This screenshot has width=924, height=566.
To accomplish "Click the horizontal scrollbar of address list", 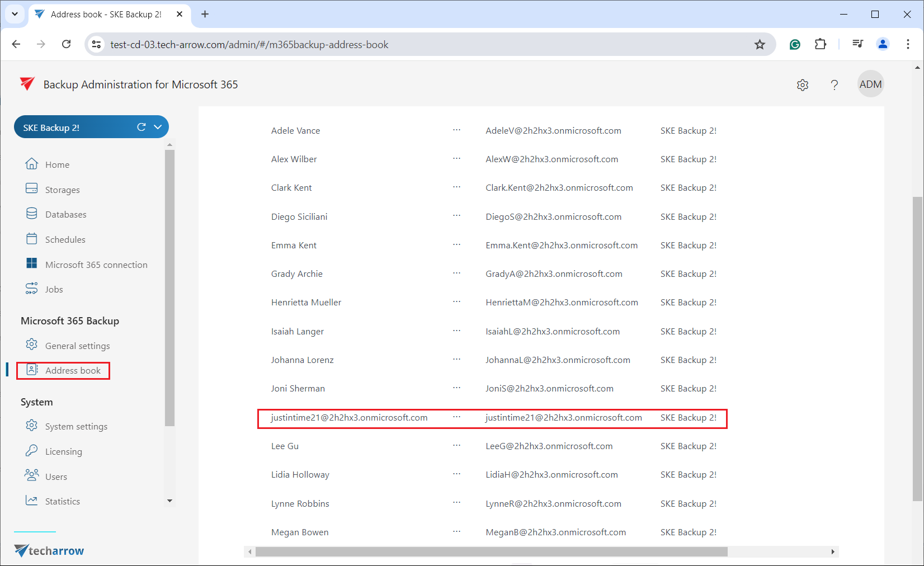I will pos(491,552).
